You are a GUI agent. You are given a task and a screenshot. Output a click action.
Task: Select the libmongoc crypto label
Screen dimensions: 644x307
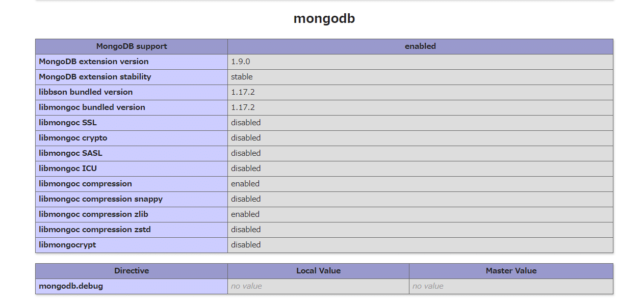tap(72, 138)
